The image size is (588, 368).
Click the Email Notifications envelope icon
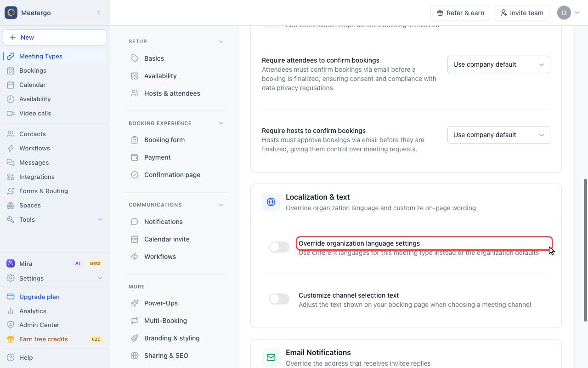point(271,357)
